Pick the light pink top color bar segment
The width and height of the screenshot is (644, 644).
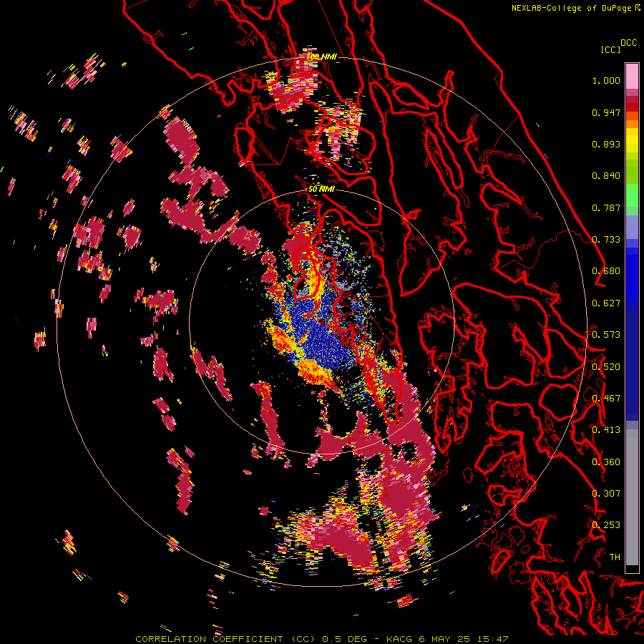[632, 76]
